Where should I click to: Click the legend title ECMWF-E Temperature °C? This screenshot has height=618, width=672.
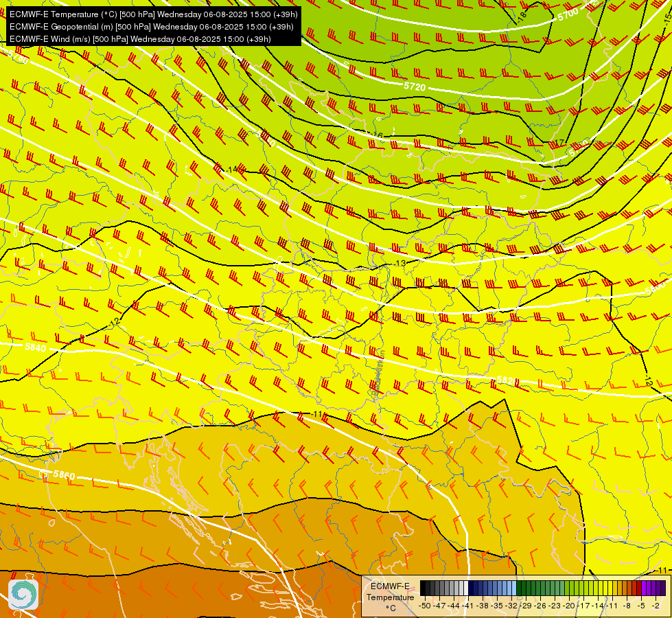390,597
